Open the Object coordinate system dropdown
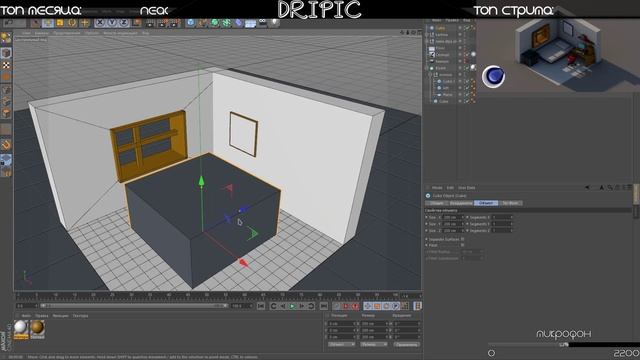The image size is (640, 360). click(341, 344)
